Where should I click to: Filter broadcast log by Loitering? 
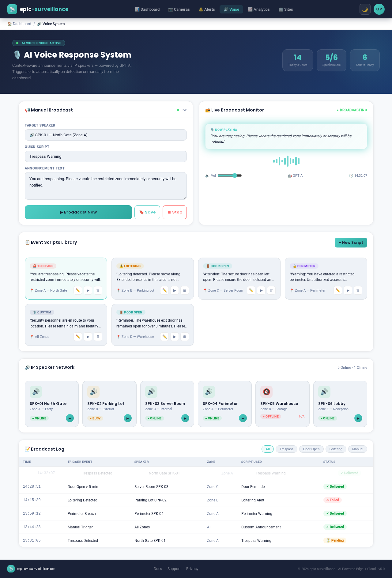click(336, 449)
